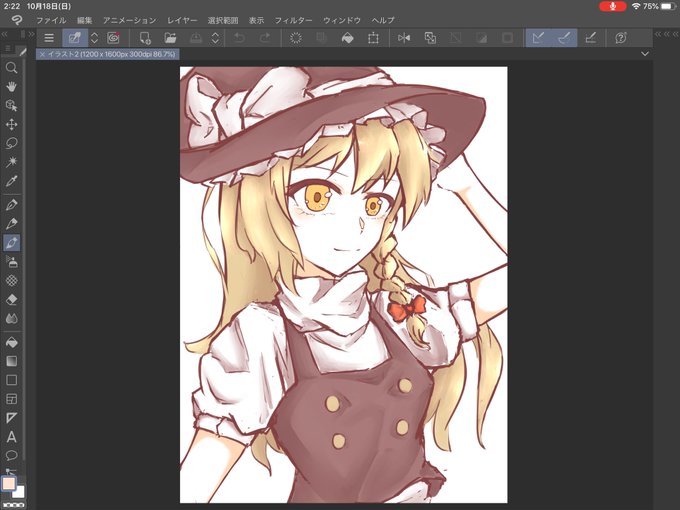Open the ヘルプ menu
680x510 pixels.
pyautogui.click(x=383, y=20)
